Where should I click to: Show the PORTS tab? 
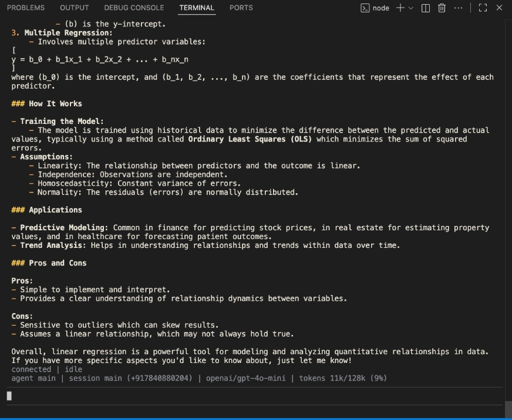[x=241, y=8]
